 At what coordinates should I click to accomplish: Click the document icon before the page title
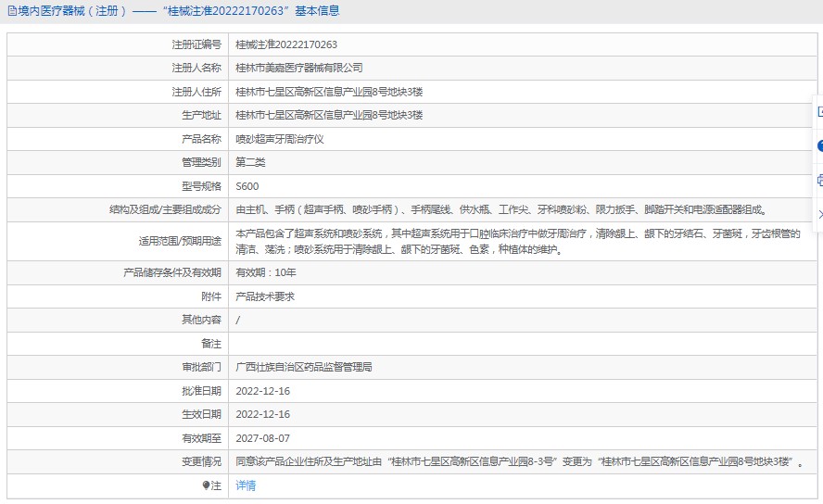[12, 11]
